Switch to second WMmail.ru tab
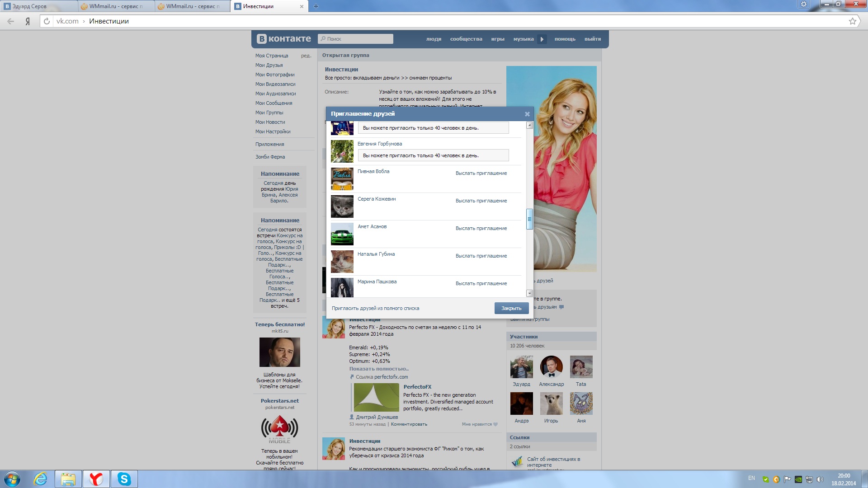The width and height of the screenshot is (868, 488). click(x=193, y=6)
